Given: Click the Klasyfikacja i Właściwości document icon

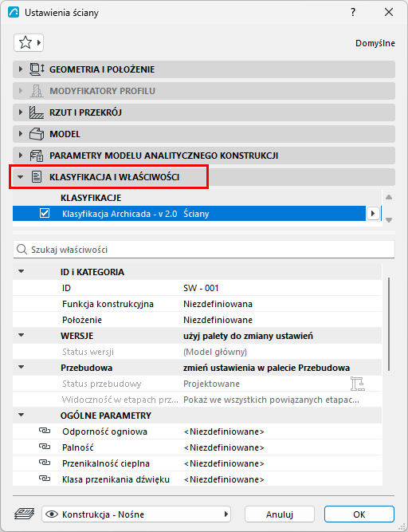Looking at the screenshot, I should pos(37,177).
